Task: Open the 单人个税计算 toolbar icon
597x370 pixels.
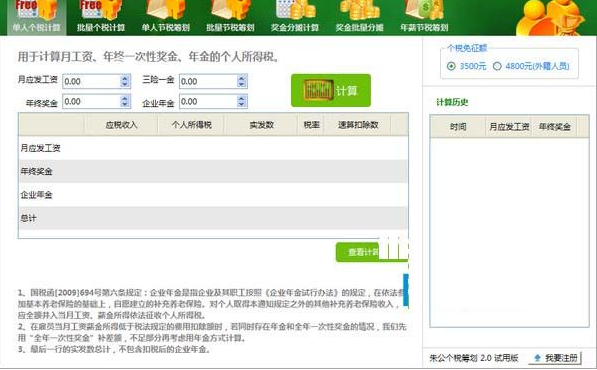Action: click(37, 17)
